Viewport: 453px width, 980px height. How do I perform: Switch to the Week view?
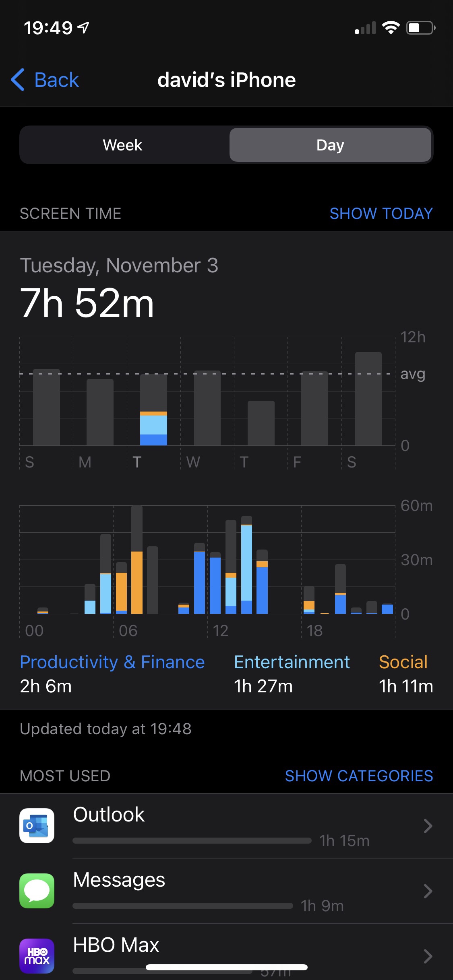(x=122, y=145)
